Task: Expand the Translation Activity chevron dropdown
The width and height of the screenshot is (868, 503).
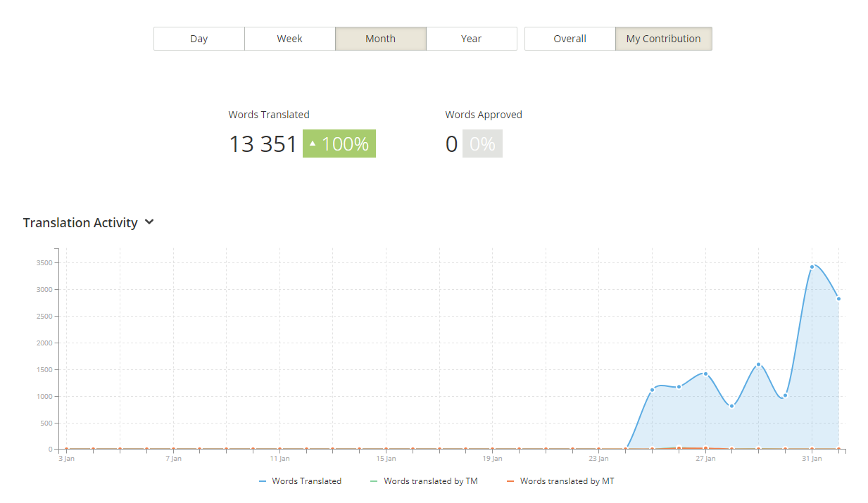Action: (x=149, y=222)
